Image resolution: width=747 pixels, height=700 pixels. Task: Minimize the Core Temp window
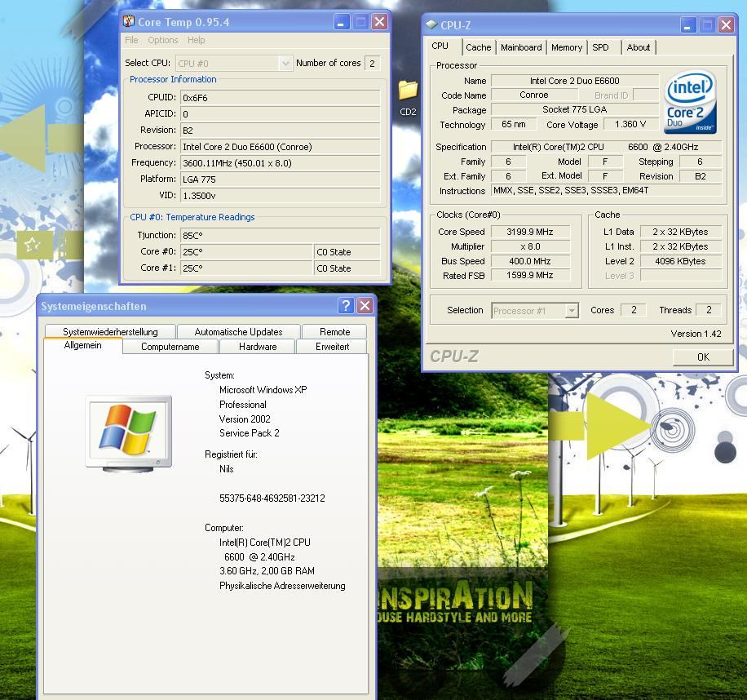pos(341,22)
